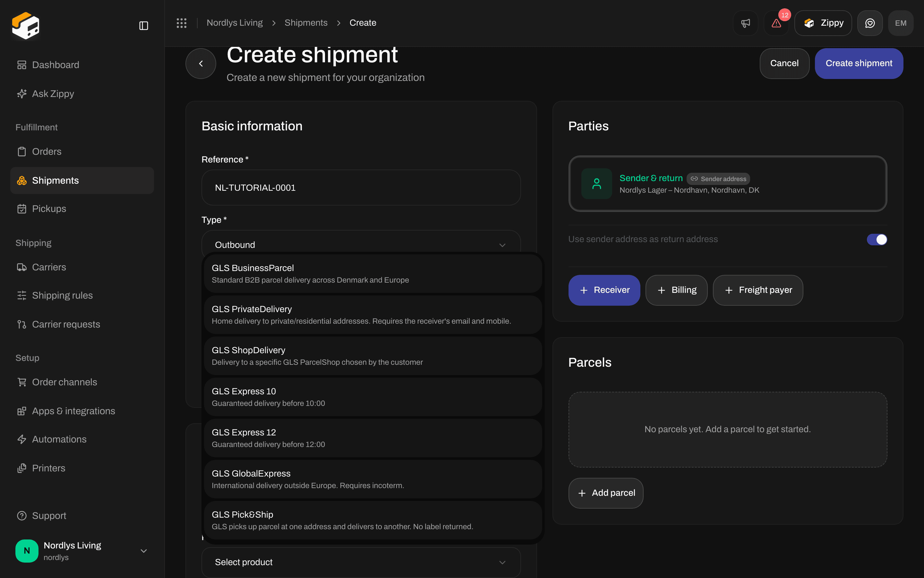Collapse the sidebar panel icon
Image resolution: width=924 pixels, height=578 pixels.
pos(143,26)
